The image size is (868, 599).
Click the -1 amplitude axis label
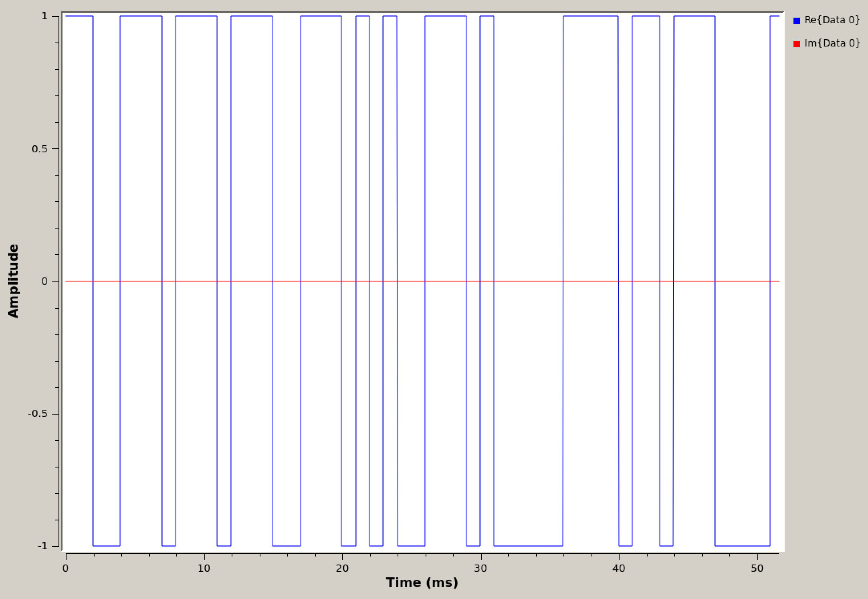click(x=43, y=546)
